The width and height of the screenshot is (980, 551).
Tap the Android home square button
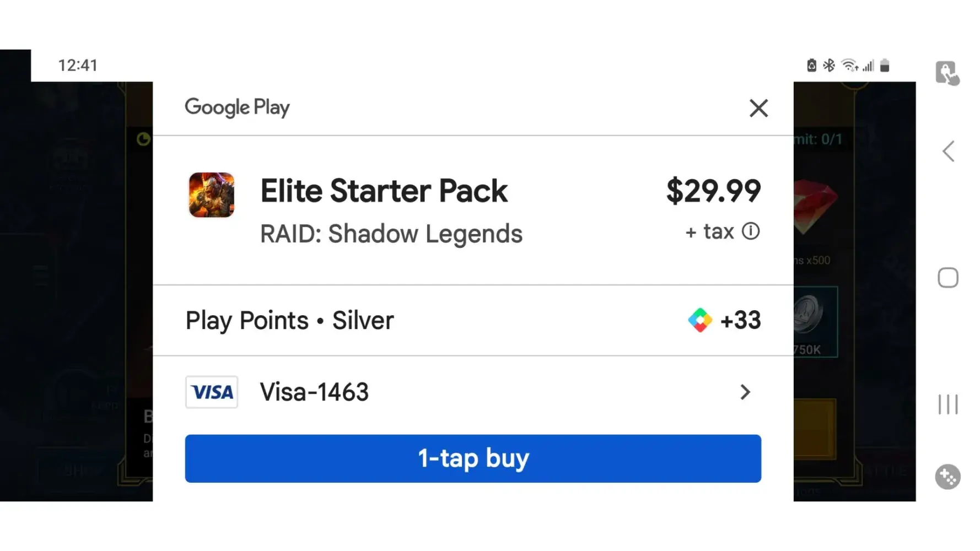948,278
